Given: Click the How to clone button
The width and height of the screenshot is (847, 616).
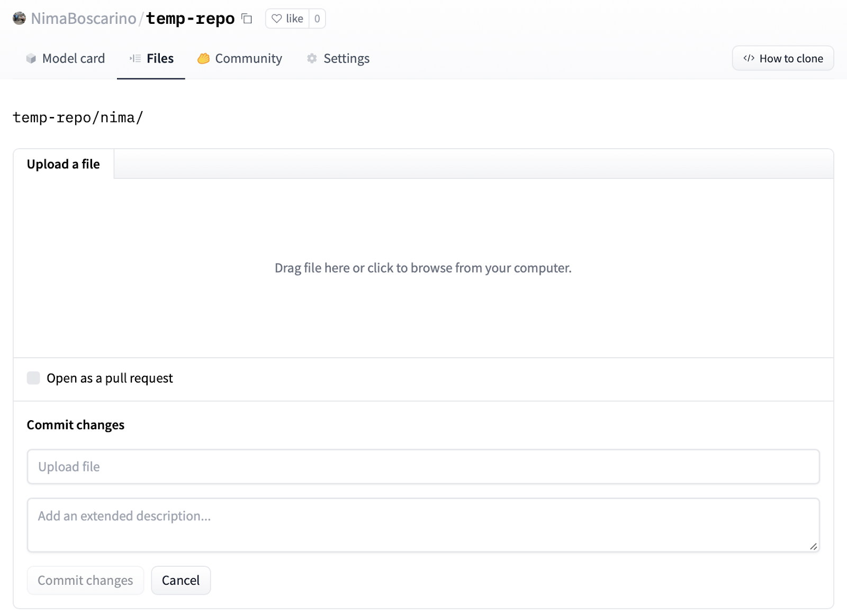Looking at the screenshot, I should 783,58.
